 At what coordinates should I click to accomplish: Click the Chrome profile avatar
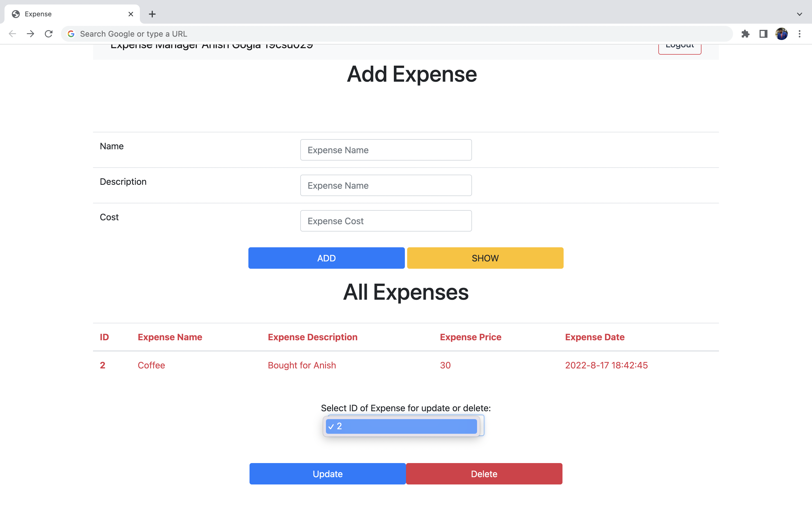[782, 34]
